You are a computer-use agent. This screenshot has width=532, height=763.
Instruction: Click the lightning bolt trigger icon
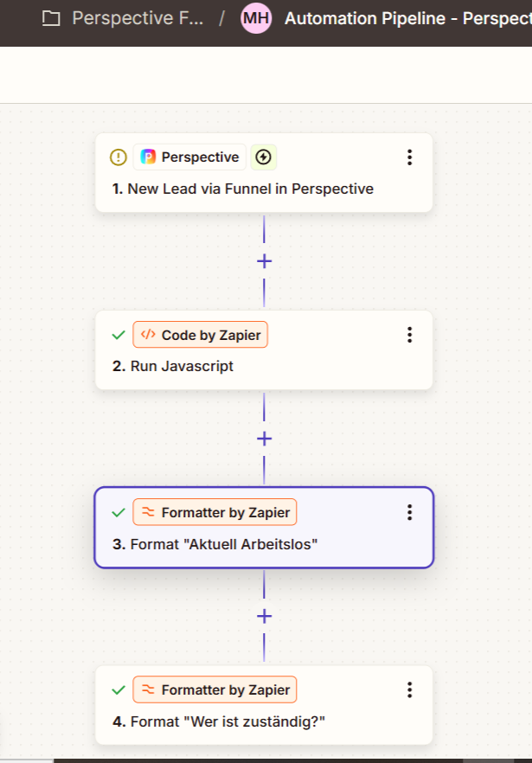263,157
